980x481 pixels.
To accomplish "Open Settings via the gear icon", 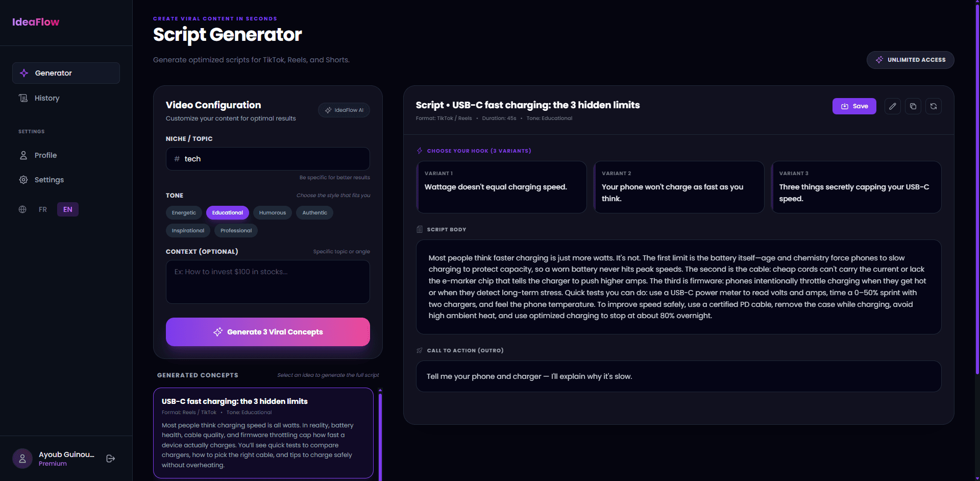I will pos(23,180).
